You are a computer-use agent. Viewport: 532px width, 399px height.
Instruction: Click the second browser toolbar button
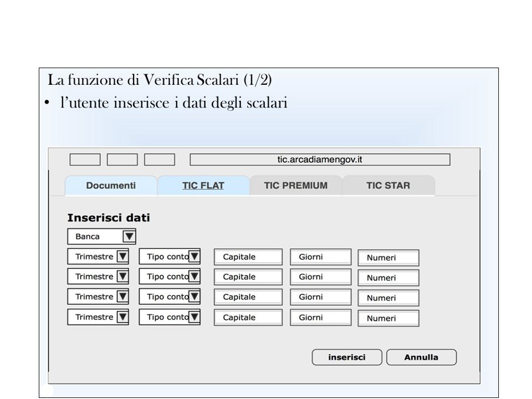[x=122, y=160]
